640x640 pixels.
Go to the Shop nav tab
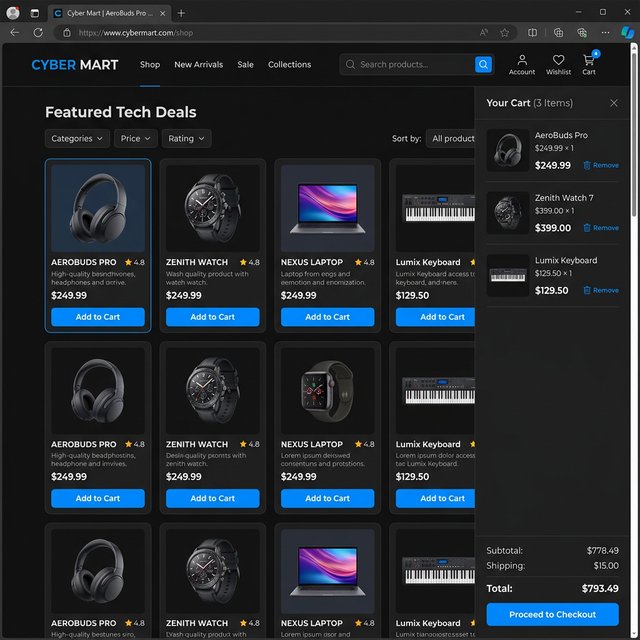tap(150, 64)
